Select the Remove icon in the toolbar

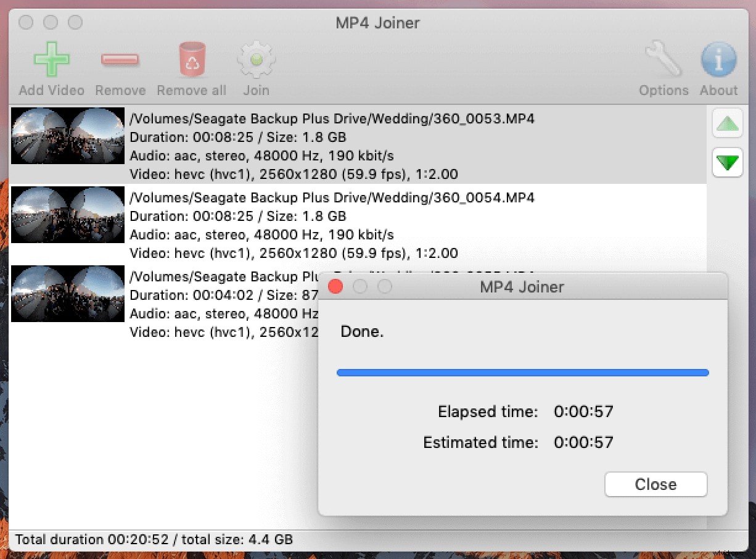pos(120,60)
